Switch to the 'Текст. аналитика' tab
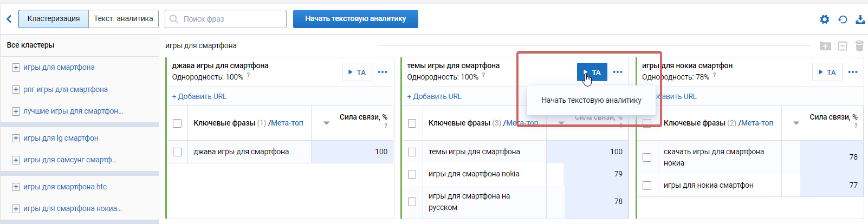868x224 pixels. click(124, 19)
